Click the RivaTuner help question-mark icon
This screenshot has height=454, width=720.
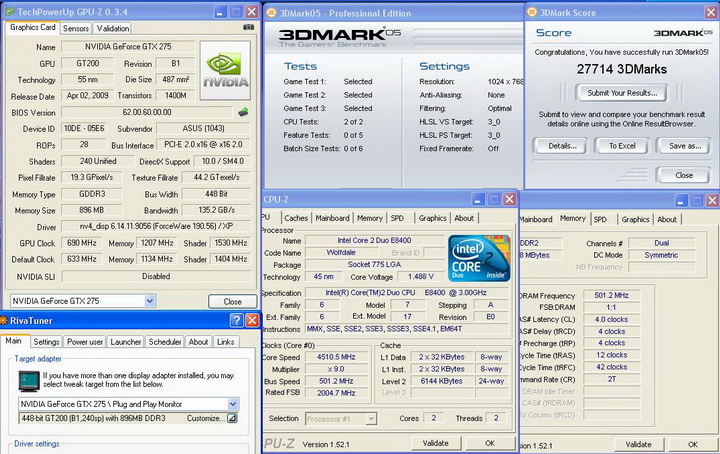click(x=236, y=320)
